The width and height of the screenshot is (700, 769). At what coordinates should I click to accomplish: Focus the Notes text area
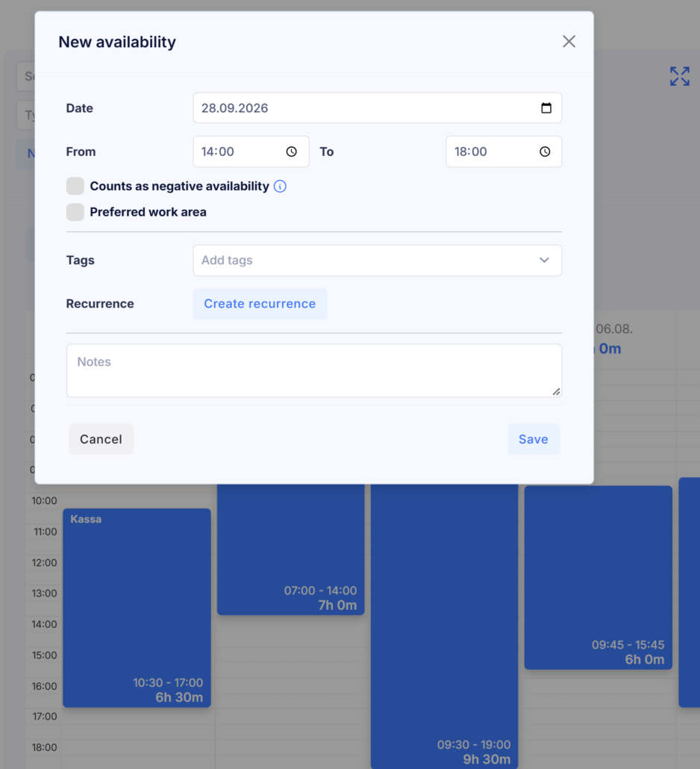point(313,370)
